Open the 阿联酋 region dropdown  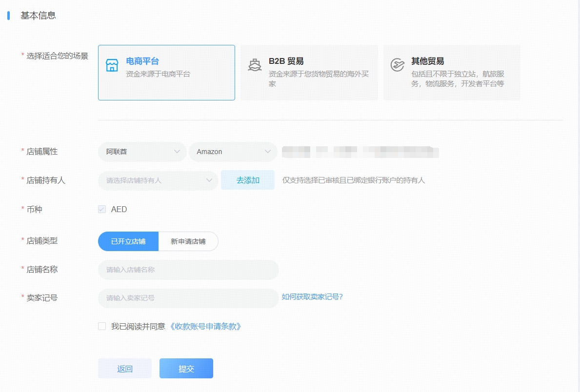(142, 152)
